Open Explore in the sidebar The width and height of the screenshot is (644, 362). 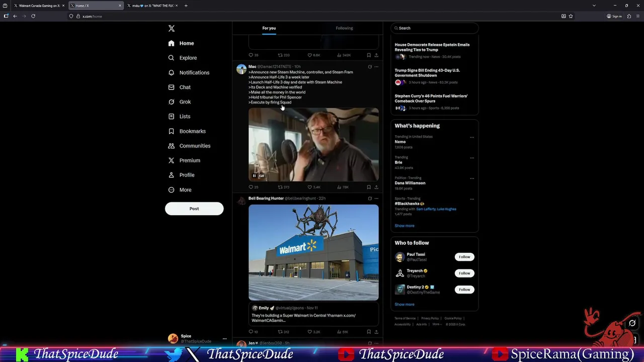click(183, 58)
